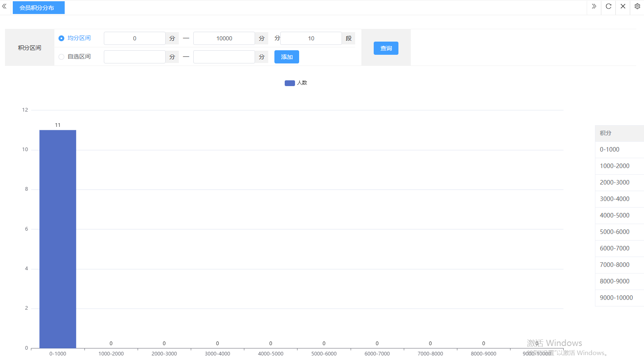
Task: Select the 自选区间 radio button
Action: click(61, 57)
